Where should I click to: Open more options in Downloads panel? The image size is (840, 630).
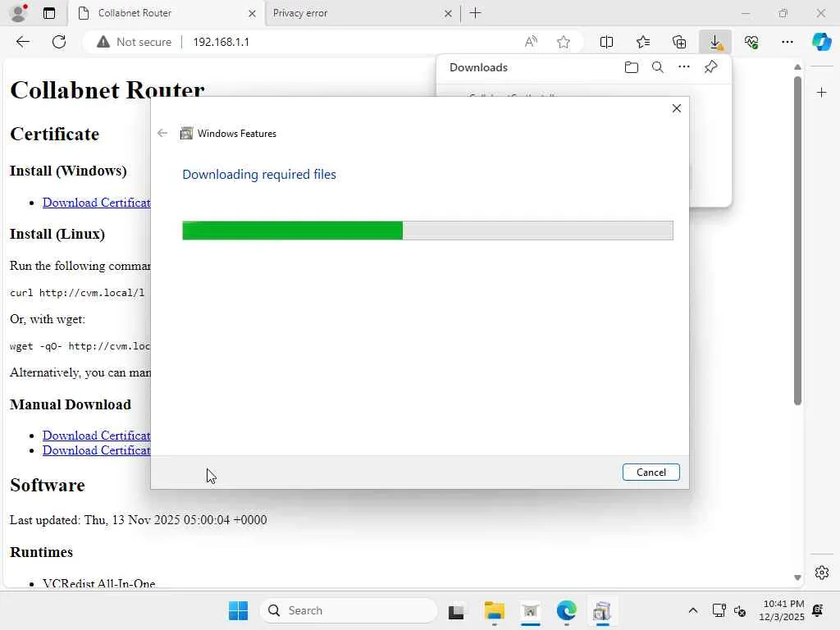684,67
